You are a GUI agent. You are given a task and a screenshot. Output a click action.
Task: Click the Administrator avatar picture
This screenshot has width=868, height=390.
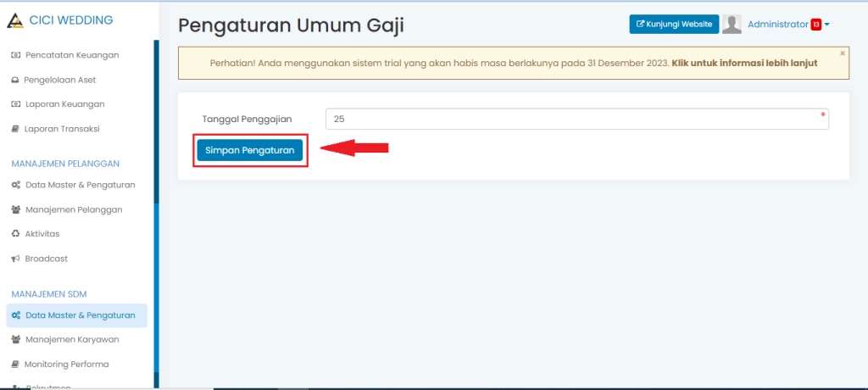coord(732,25)
